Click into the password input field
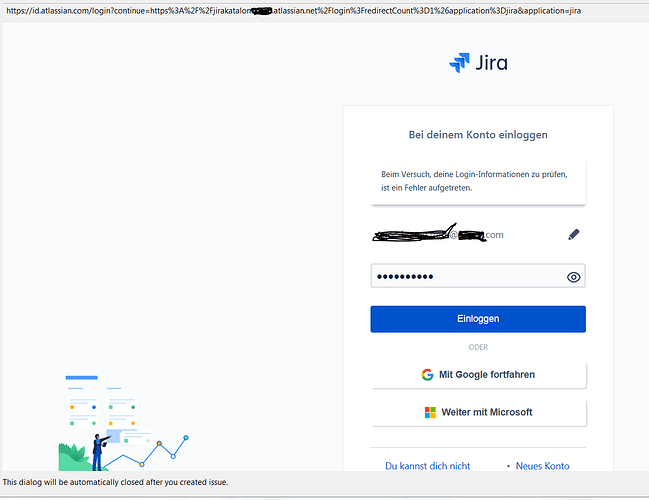The height and width of the screenshot is (500, 649). click(x=478, y=276)
